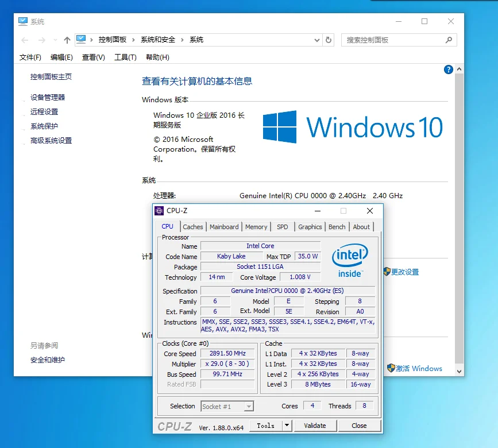Click the Windows 10 logo in the System window
This screenshot has height=448, width=498.
(353, 127)
